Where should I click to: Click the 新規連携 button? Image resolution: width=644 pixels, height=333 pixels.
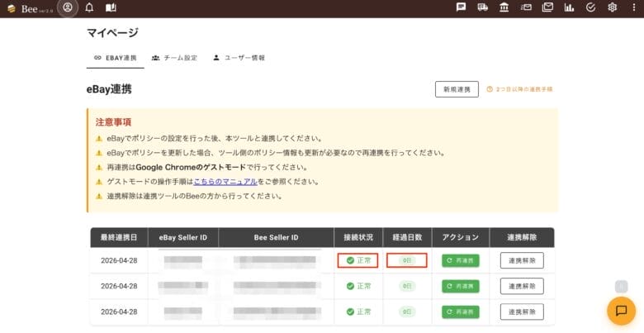click(x=457, y=89)
